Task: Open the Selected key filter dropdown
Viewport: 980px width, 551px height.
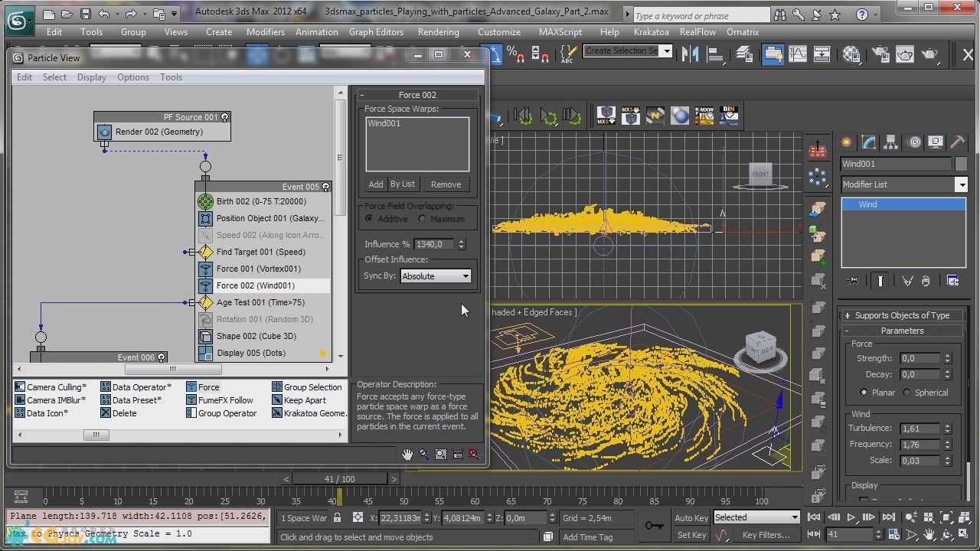Action: point(756,517)
